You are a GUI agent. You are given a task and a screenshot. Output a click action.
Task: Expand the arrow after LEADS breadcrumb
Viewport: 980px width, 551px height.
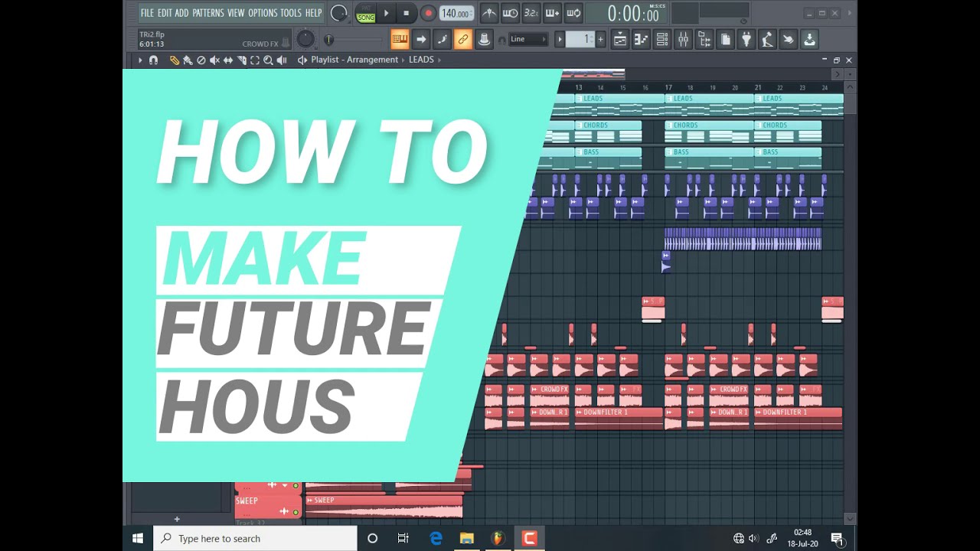click(x=439, y=60)
